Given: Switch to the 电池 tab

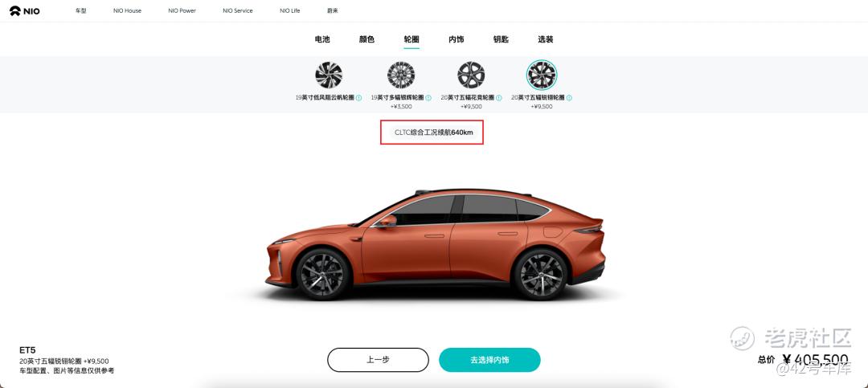Looking at the screenshot, I should (322, 39).
